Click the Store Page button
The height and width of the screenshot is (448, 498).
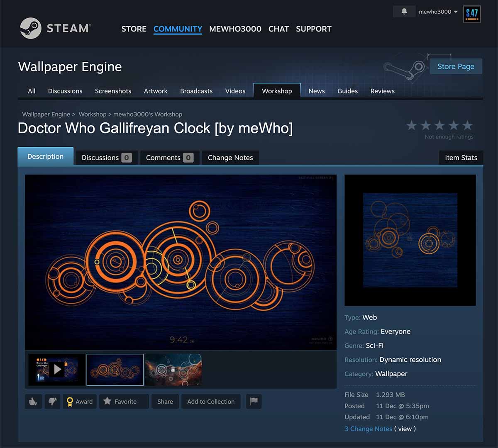455,66
